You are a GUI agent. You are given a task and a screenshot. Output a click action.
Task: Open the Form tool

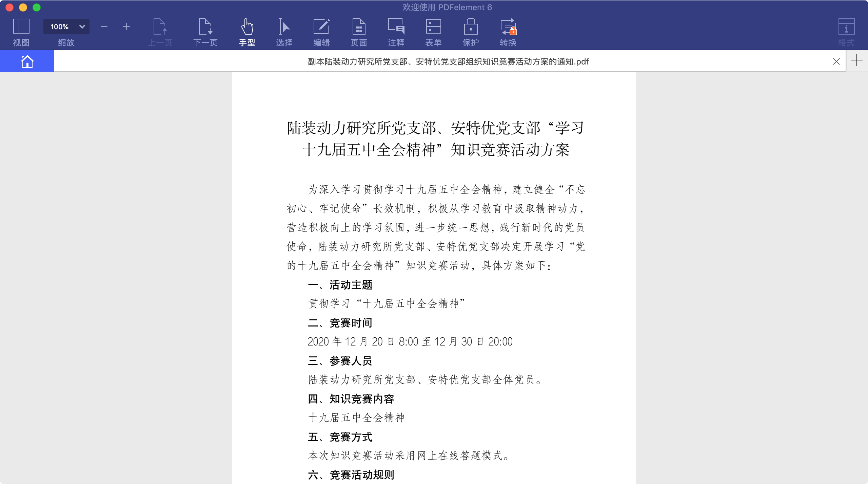(x=433, y=32)
